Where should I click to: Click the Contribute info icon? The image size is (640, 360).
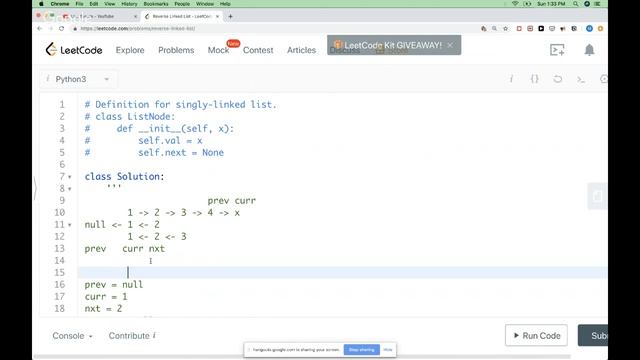click(154, 336)
